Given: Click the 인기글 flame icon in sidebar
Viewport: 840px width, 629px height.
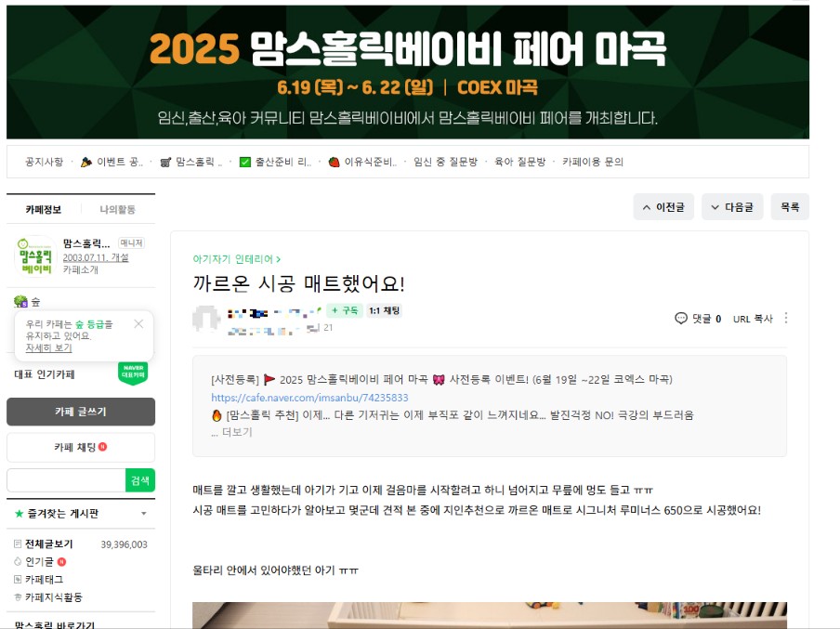Looking at the screenshot, I should tap(18, 561).
